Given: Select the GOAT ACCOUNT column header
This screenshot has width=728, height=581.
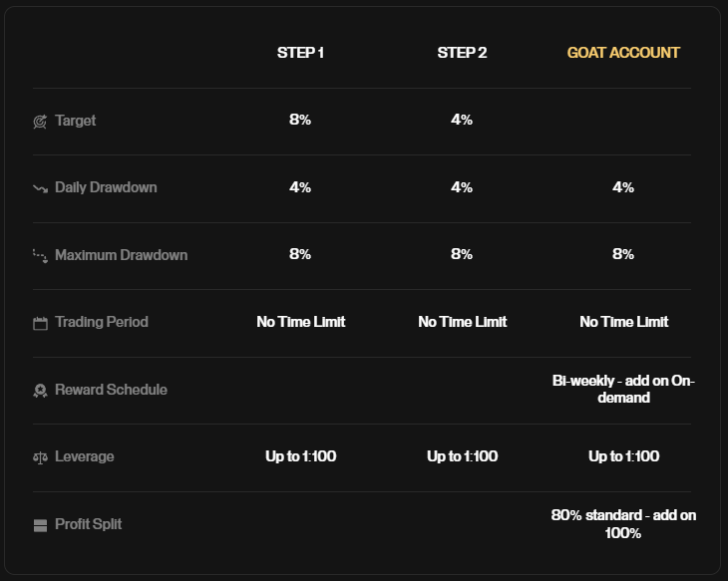Looking at the screenshot, I should pos(623,53).
